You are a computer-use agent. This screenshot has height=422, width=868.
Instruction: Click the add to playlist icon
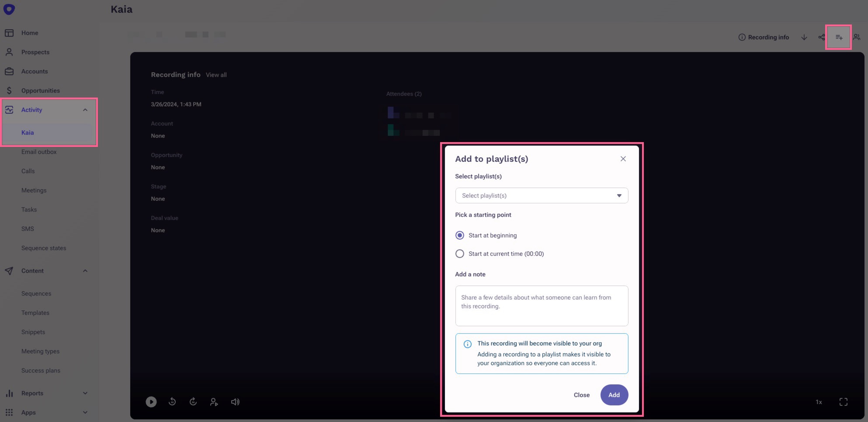pyautogui.click(x=839, y=37)
